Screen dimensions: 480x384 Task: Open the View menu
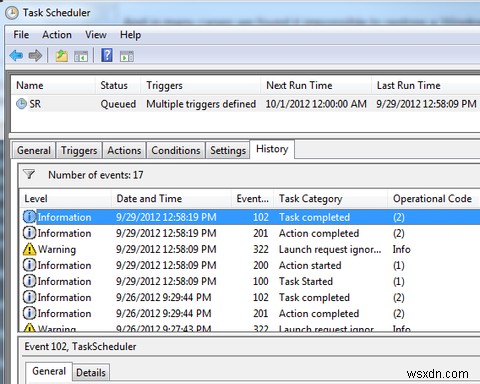(x=96, y=35)
